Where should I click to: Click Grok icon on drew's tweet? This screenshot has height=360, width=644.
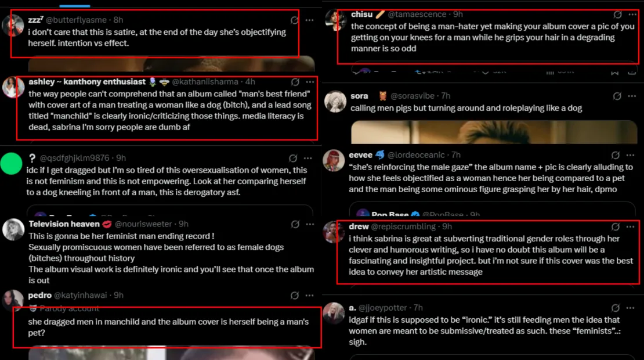tap(616, 226)
